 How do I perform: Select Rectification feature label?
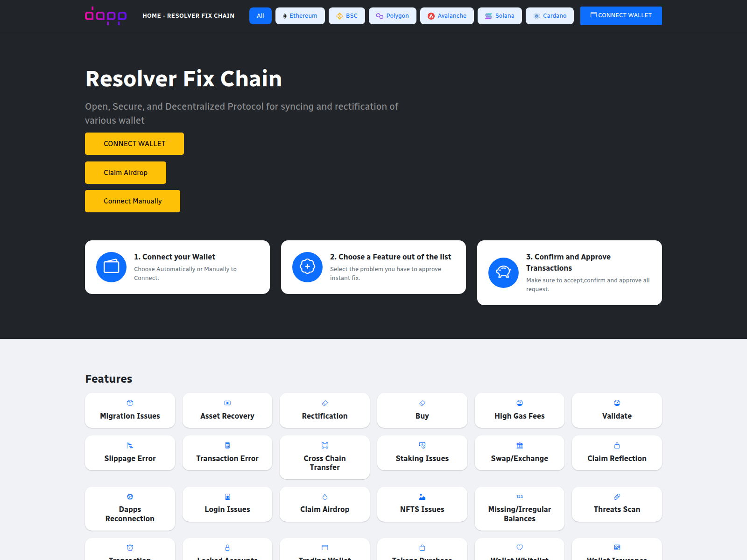point(325,416)
